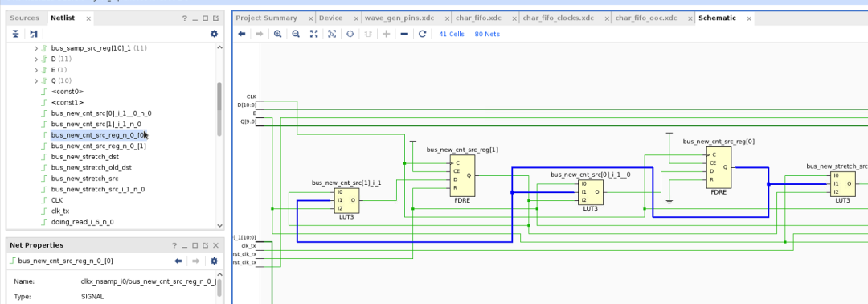Regenerate the schematic layout
Screen dimensions: 868x304
point(423,34)
